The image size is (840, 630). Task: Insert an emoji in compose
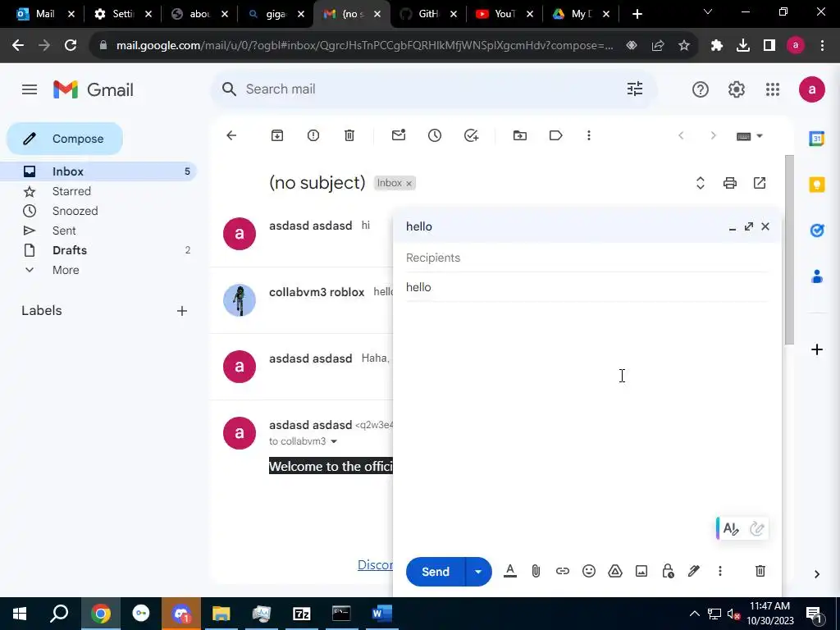tap(589, 571)
